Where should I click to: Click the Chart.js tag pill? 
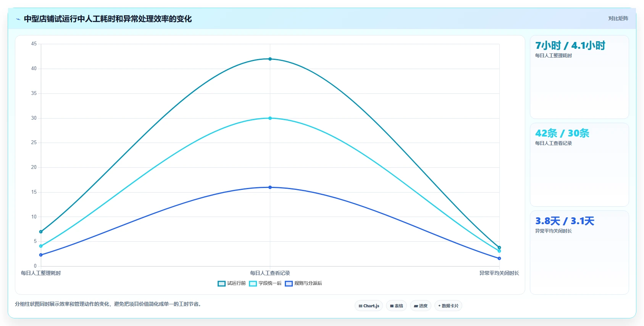pos(369,306)
